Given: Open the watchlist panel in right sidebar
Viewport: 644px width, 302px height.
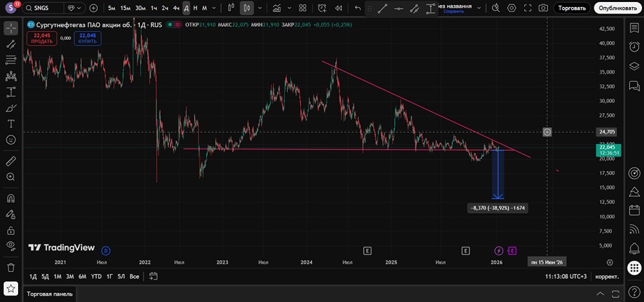Looking at the screenshot, I should pyautogui.click(x=634, y=28).
